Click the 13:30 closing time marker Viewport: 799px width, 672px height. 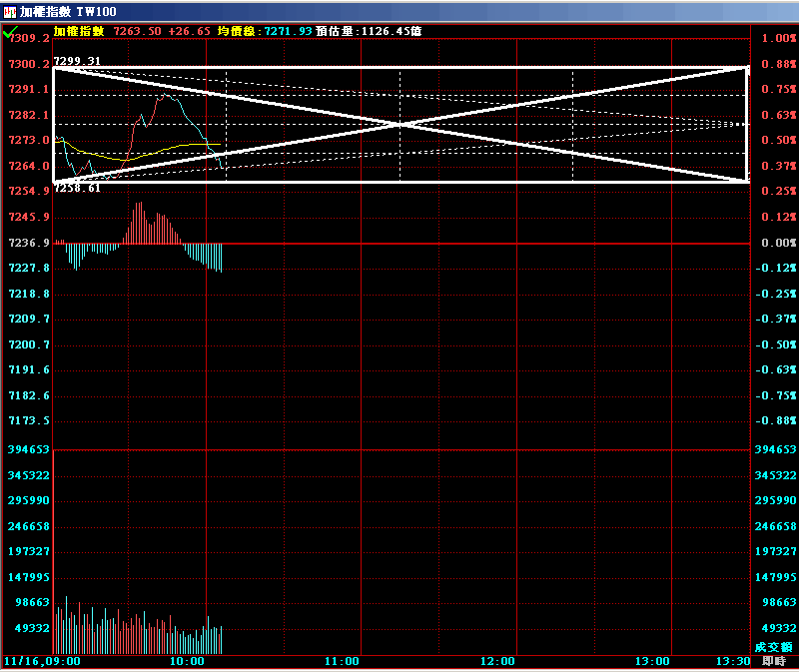(733, 661)
